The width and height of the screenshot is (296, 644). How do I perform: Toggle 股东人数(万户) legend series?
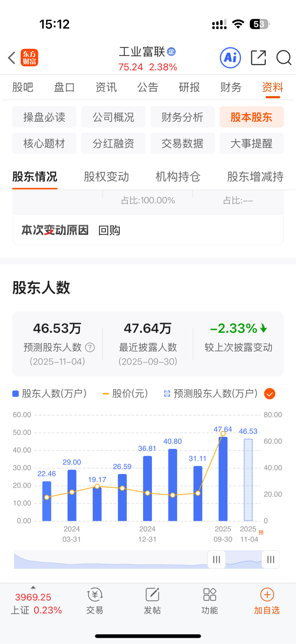pos(50,393)
